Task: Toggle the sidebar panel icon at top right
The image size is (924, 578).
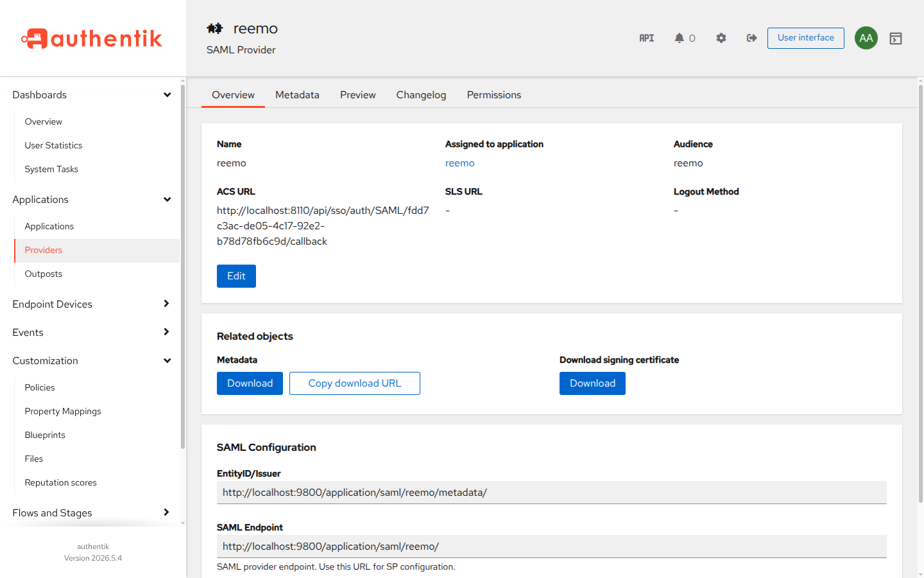Action: coord(896,39)
